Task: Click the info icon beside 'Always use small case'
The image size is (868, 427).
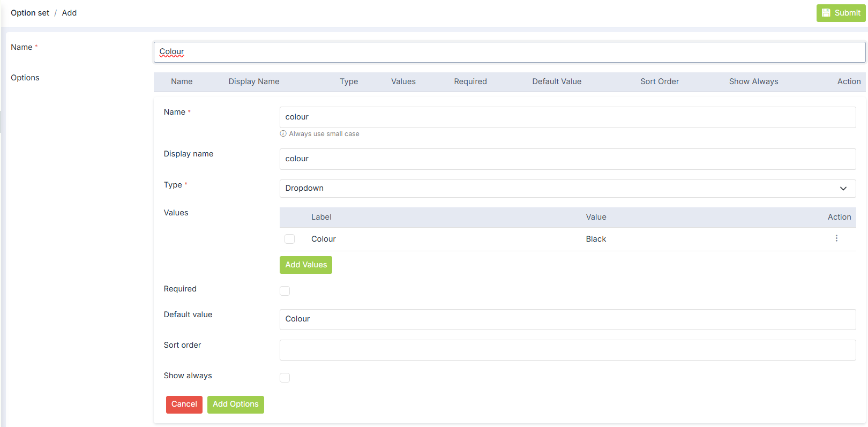Action: [283, 134]
